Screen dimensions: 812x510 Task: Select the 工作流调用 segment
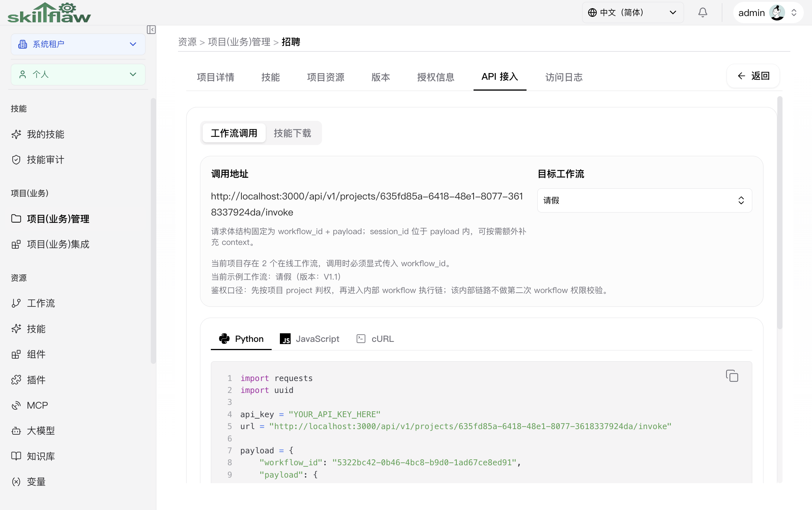pos(234,133)
